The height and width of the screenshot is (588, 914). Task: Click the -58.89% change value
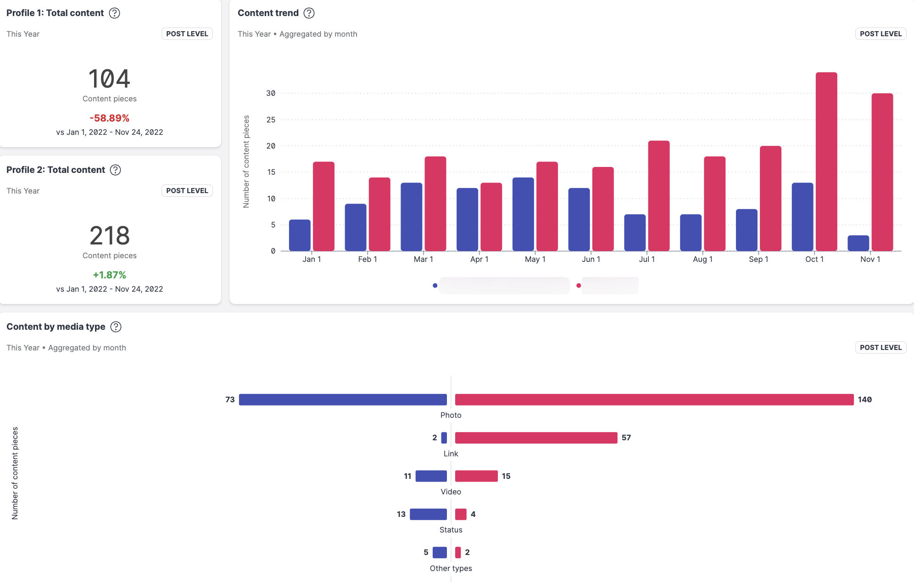pyautogui.click(x=109, y=118)
